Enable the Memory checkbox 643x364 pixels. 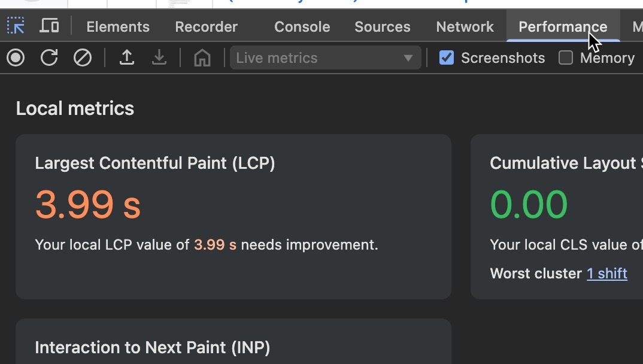(565, 57)
